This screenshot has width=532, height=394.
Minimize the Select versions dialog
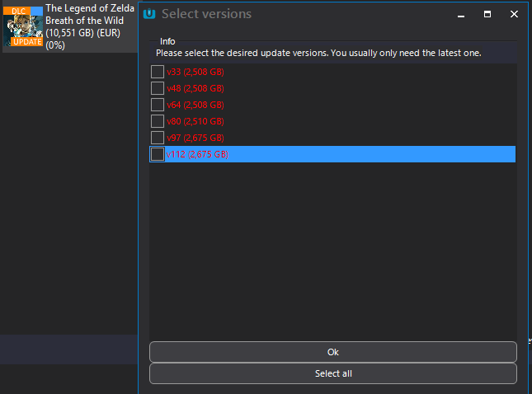[x=462, y=14]
